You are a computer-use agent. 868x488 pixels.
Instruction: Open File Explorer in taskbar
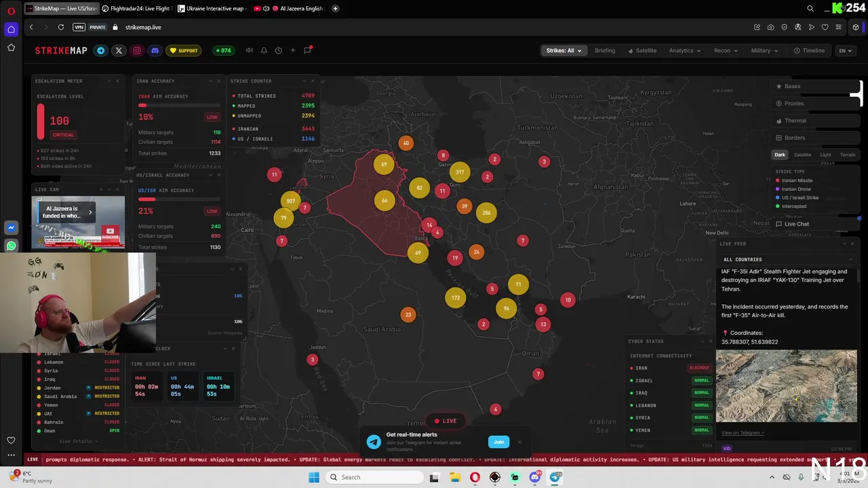coord(454,477)
